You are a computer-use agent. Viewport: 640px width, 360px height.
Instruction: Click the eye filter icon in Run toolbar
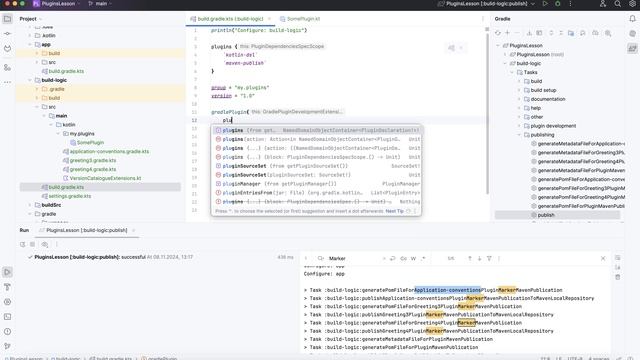[x=45, y=244]
